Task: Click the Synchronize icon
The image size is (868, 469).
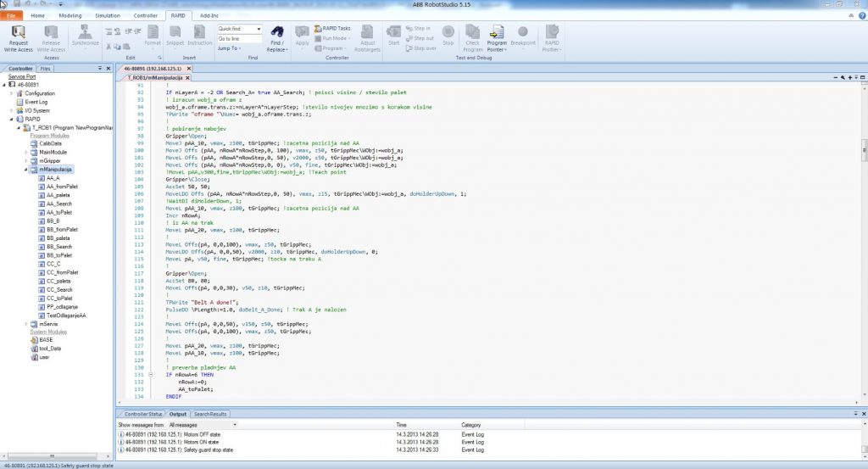Action: tap(85, 32)
